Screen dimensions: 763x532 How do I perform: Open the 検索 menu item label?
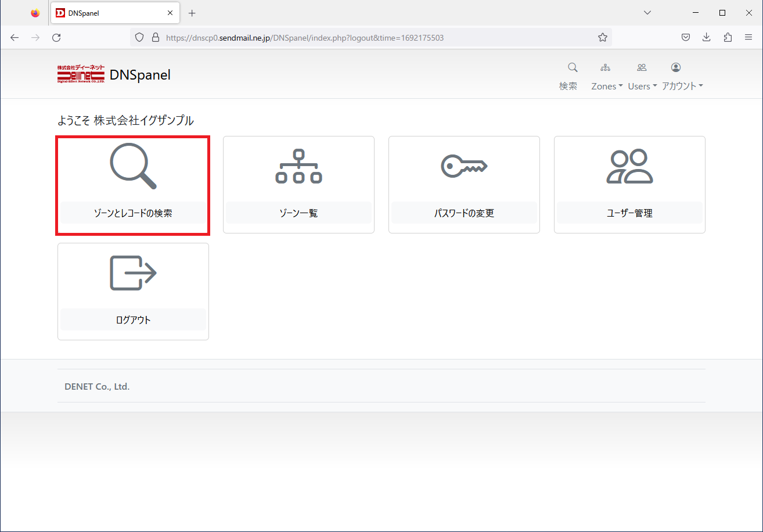568,86
